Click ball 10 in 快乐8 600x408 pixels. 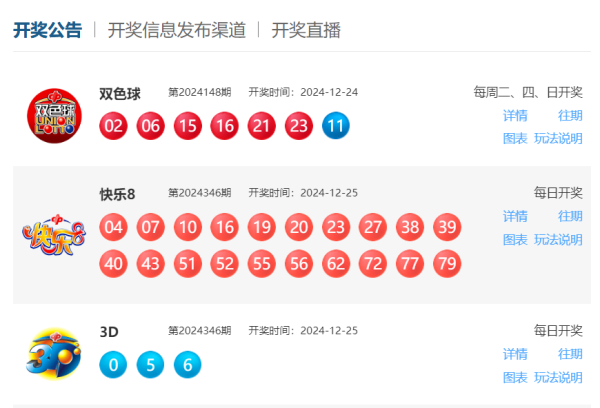coord(188,227)
